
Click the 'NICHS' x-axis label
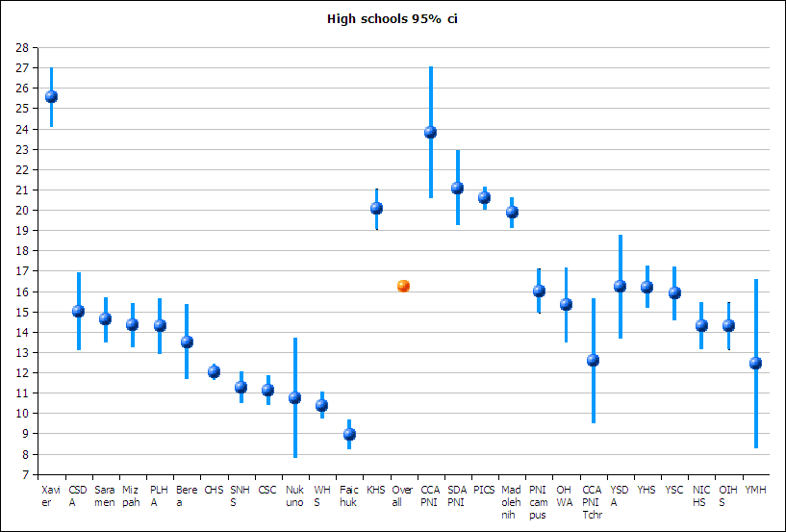click(x=700, y=495)
